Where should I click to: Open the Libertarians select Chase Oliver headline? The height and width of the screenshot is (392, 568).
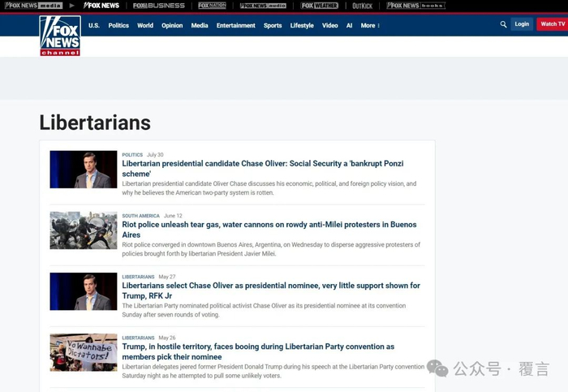coord(271,291)
